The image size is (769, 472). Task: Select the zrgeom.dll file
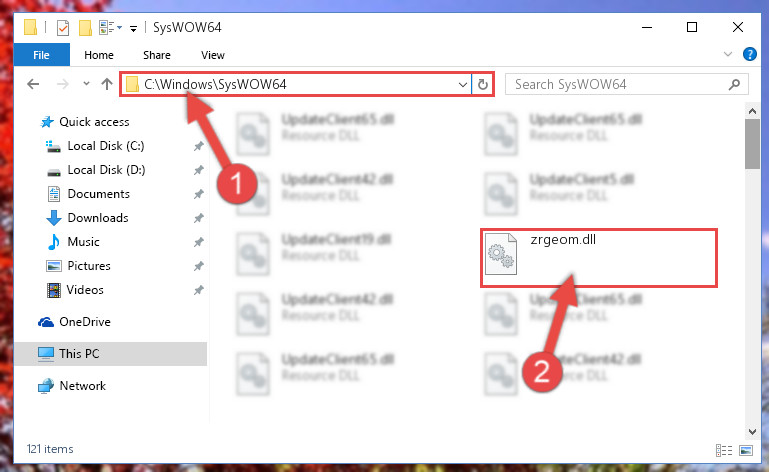pyautogui.click(x=598, y=258)
